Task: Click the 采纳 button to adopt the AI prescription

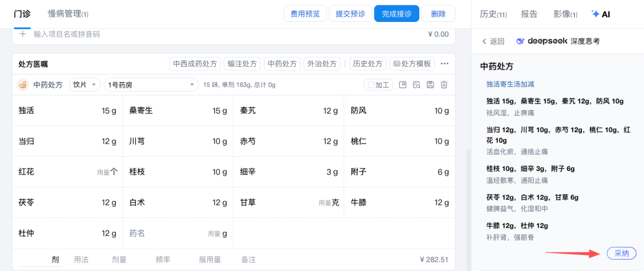Action: (x=621, y=253)
